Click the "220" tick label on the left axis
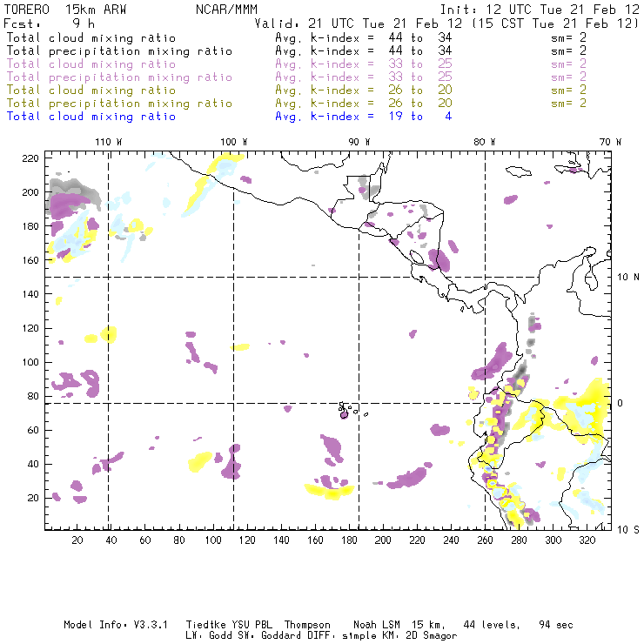The image size is (644, 644). 30,158
